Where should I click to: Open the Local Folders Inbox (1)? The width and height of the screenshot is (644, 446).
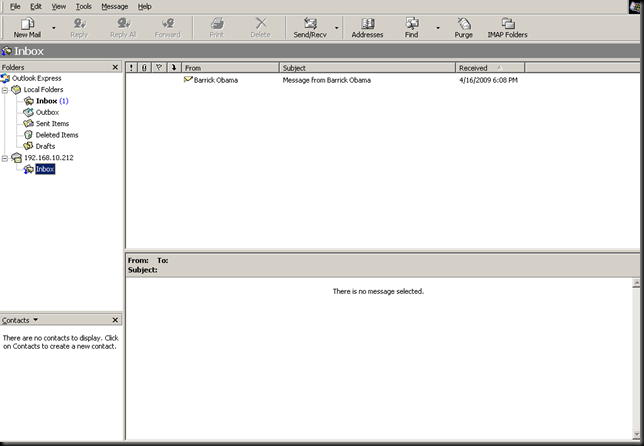coord(52,101)
